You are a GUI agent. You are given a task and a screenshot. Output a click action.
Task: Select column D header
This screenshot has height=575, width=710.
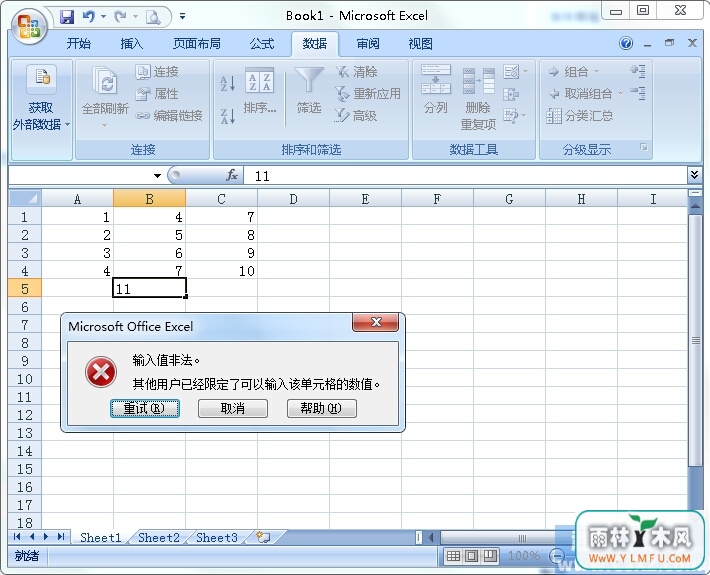tap(293, 199)
